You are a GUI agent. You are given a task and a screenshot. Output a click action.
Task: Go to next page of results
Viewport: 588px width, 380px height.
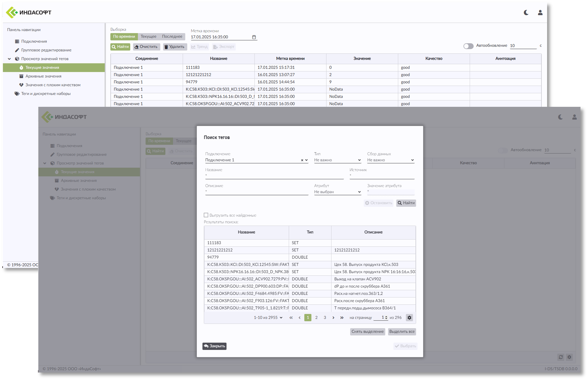(333, 318)
